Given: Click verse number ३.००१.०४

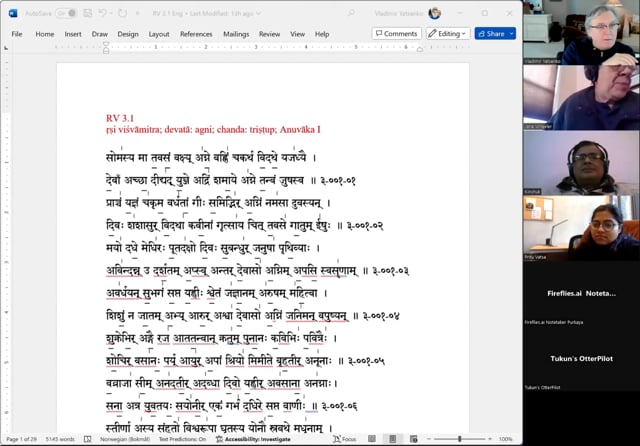Looking at the screenshot, I should [x=382, y=316].
